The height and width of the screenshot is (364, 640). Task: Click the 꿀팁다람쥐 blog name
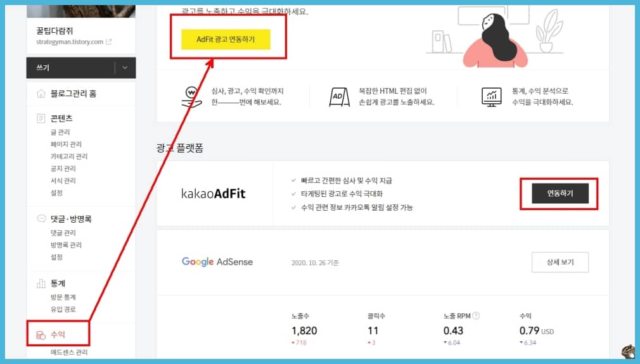54,31
